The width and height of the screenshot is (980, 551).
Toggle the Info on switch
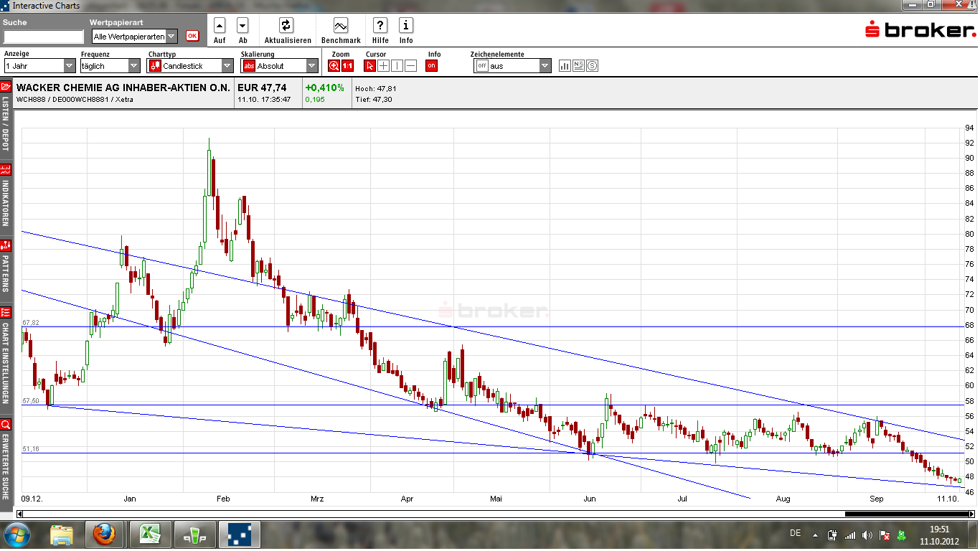tap(431, 66)
